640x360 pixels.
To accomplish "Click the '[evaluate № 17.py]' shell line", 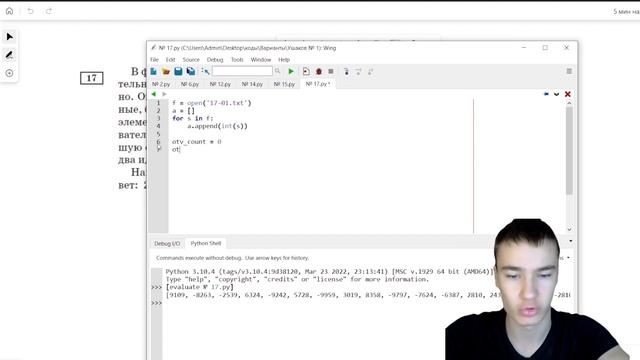I will (x=200, y=287).
